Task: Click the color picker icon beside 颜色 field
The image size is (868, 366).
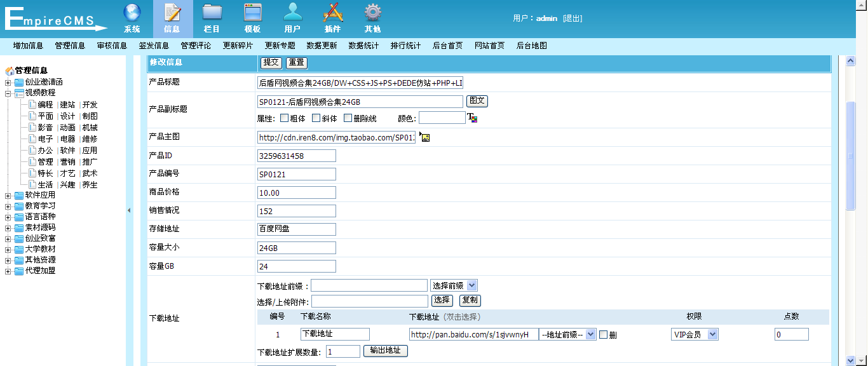Action: pos(472,118)
